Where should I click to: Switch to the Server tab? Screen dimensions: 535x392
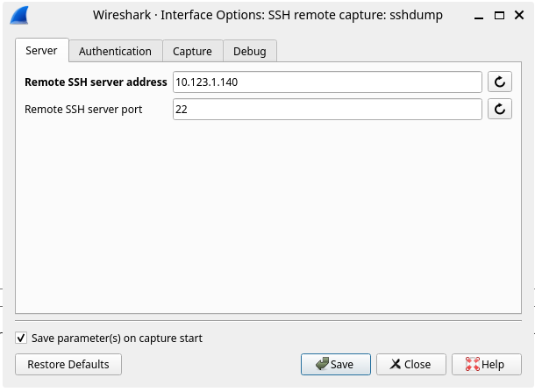(x=41, y=51)
